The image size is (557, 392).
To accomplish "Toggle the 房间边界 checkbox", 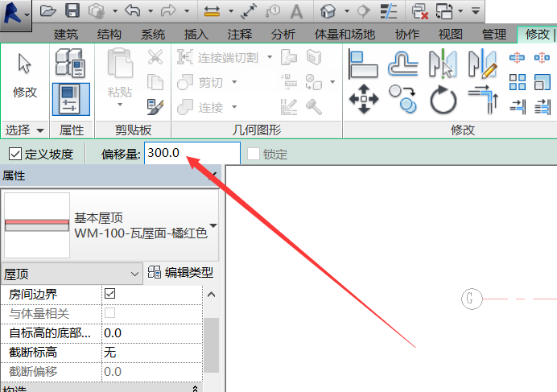I will click(x=109, y=294).
